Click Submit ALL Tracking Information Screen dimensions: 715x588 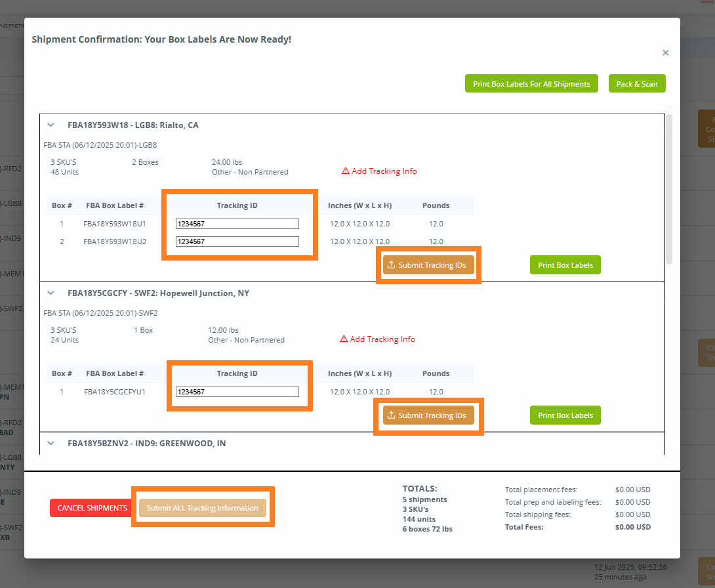[203, 507]
